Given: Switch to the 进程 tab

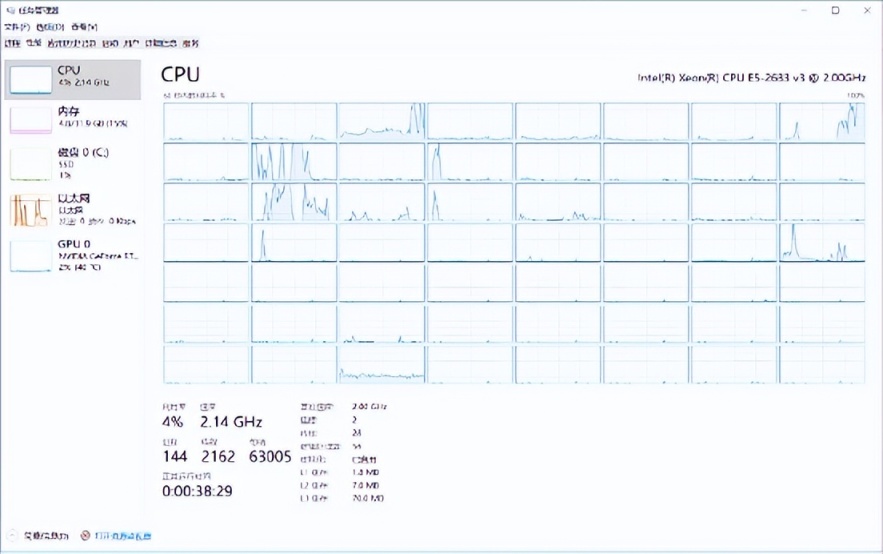Looking at the screenshot, I should point(12,43).
